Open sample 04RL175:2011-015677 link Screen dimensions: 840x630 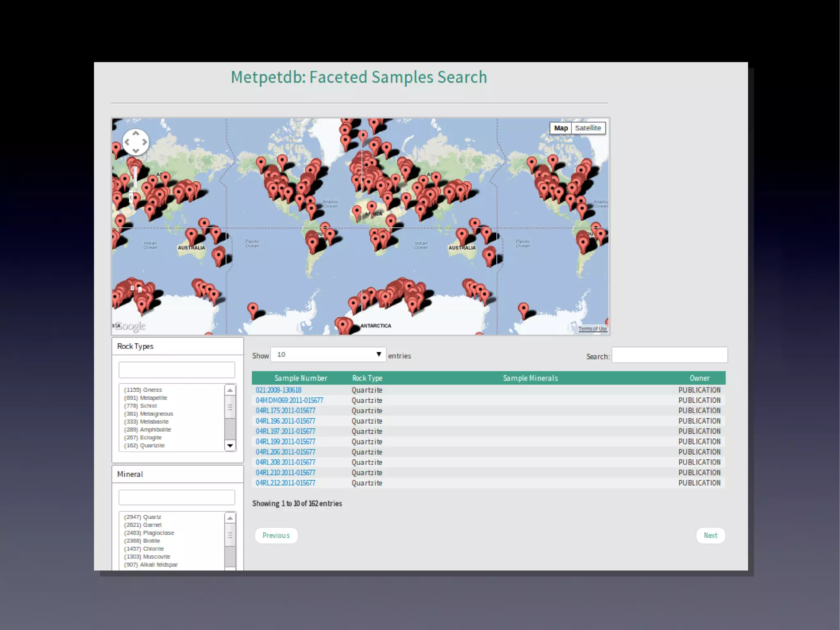click(285, 410)
